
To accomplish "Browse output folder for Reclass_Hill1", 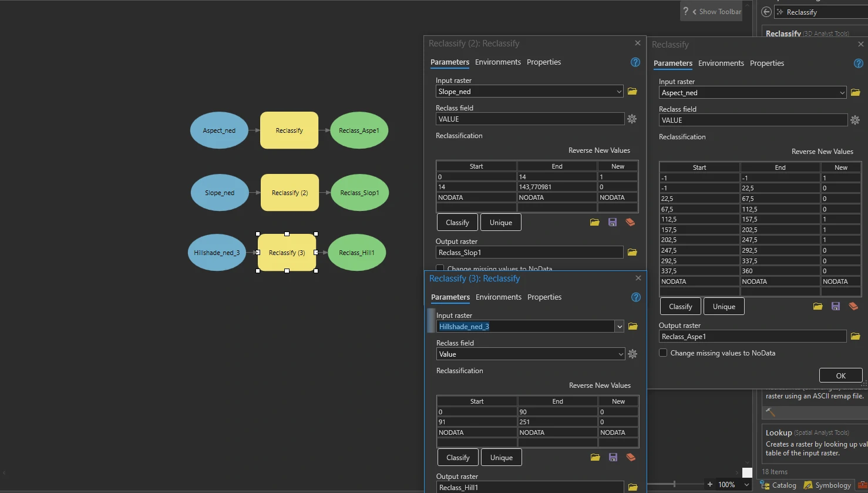I will pyautogui.click(x=633, y=487).
